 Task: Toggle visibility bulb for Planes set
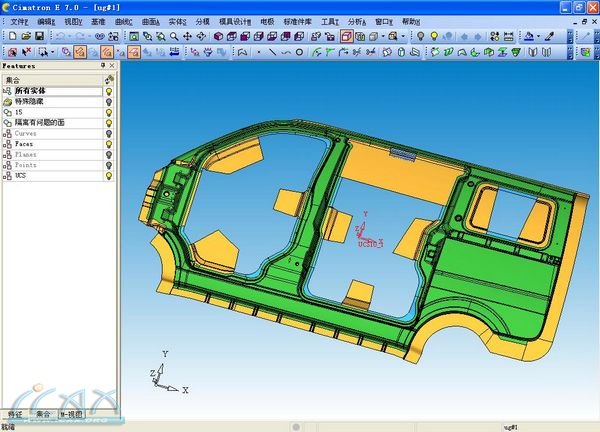click(109, 155)
